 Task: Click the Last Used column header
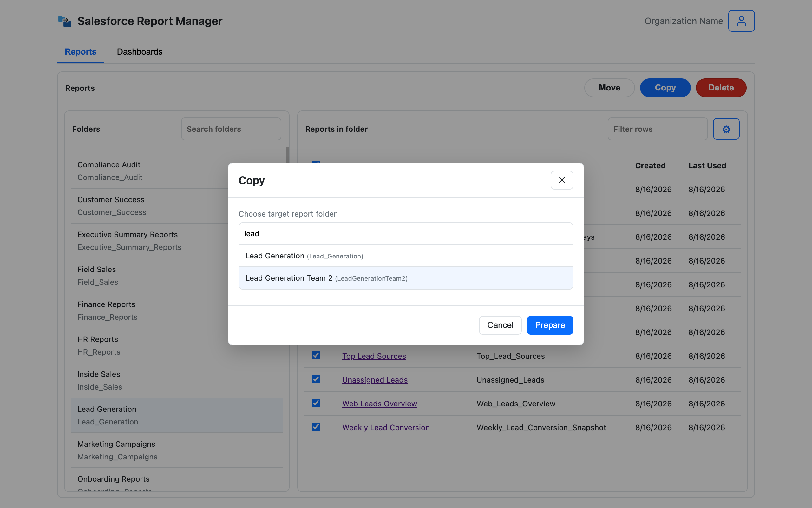(707, 166)
